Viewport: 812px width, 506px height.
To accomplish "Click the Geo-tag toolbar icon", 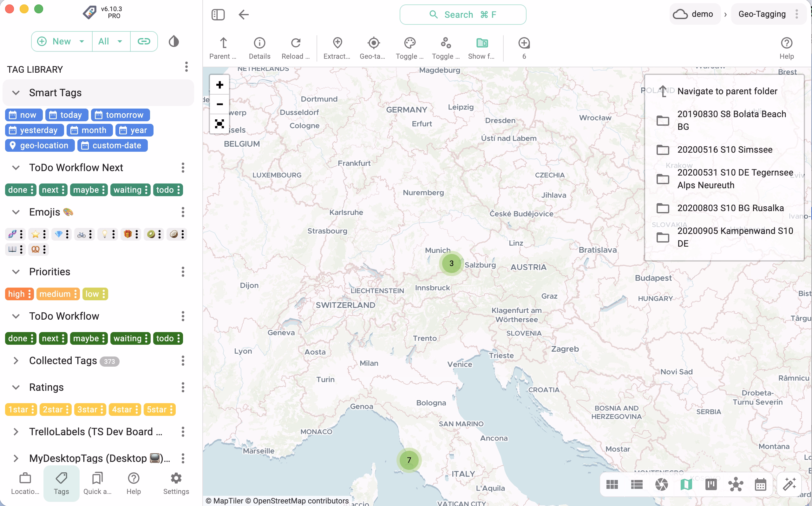I will point(373,48).
